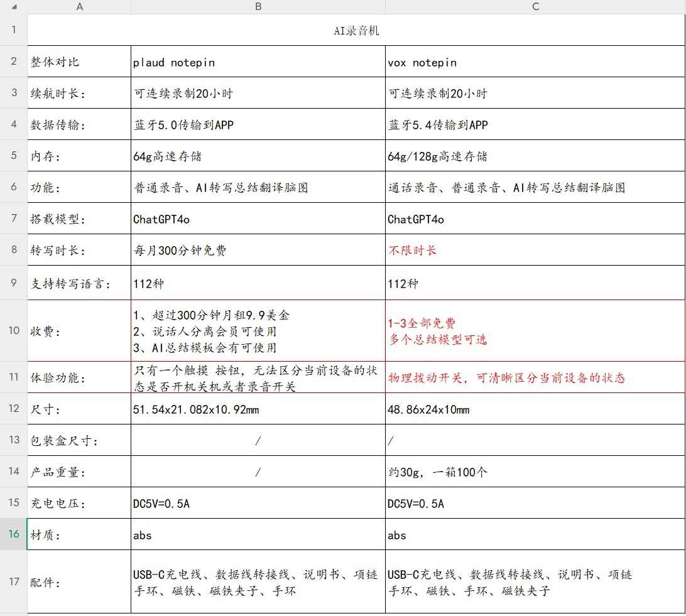Select red cell starting 物理拨动开关

pos(535,377)
